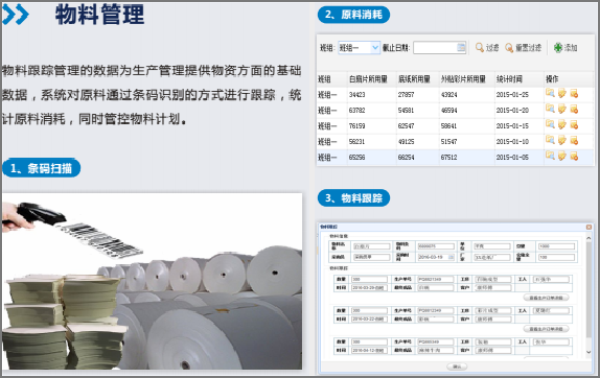Open calendar picker in 截止日期 field

[x=461, y=47]
